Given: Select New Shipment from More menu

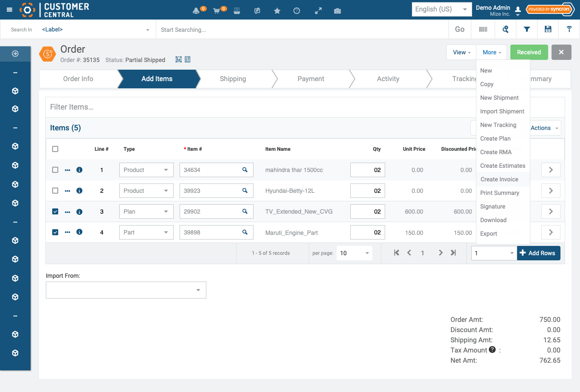Looking at the screenshot, I should (499, 98).
